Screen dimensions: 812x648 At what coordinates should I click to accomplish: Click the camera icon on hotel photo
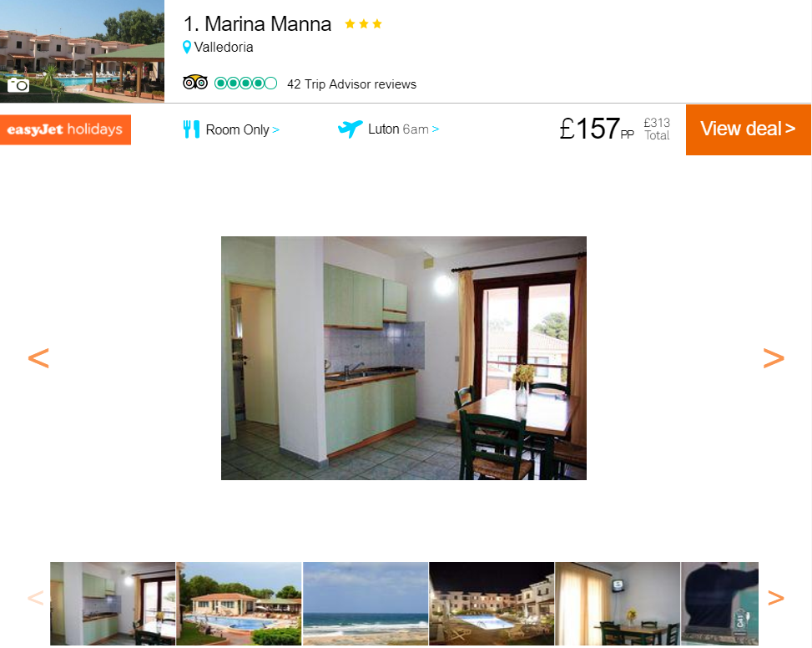tap(18, 85)
